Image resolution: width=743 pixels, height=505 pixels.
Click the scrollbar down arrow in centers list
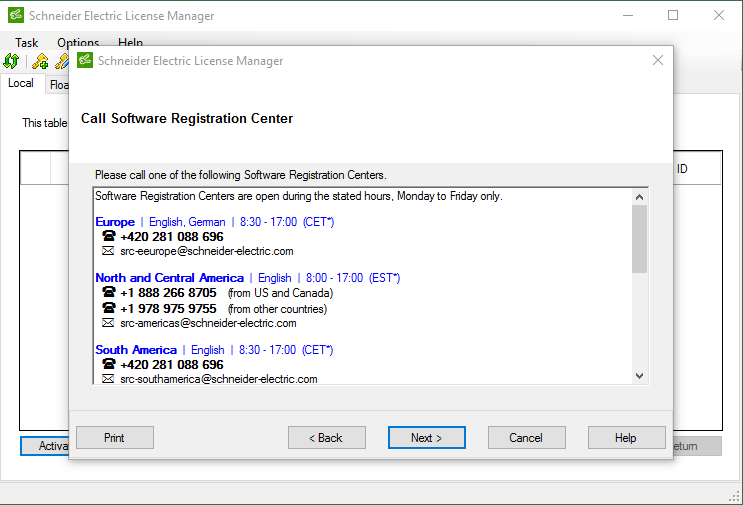tap(639, 376)
